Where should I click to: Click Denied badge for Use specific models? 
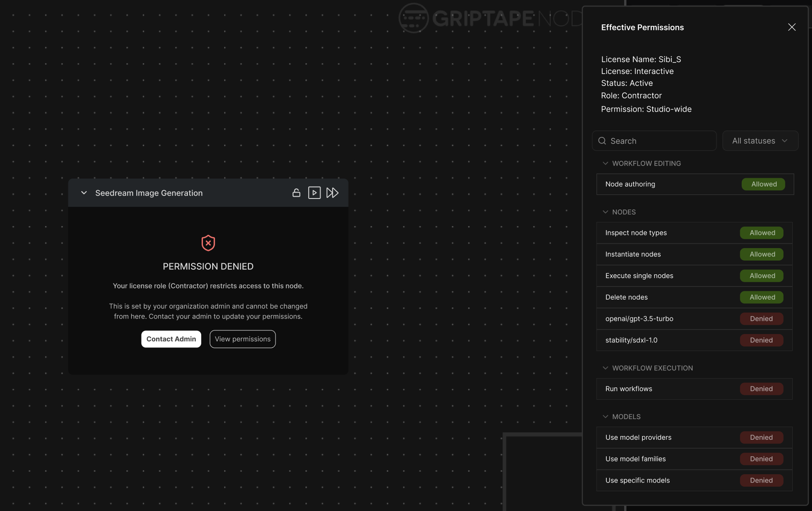click(762, 480)
